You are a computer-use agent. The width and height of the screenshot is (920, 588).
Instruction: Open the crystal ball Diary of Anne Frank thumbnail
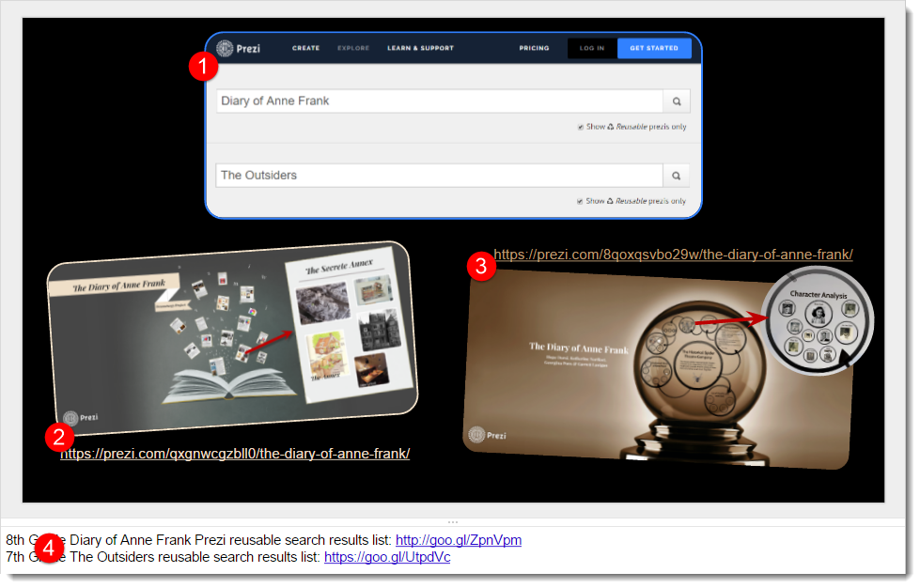[657, 369]
